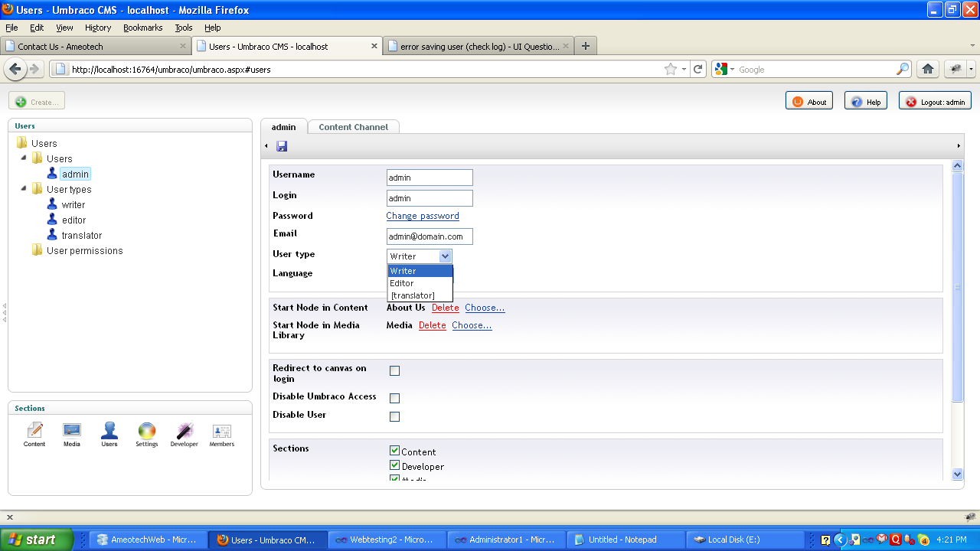This screenshot has width=980, height=551.
Task: Click the User types folder icon
Action: coord(37,189)
